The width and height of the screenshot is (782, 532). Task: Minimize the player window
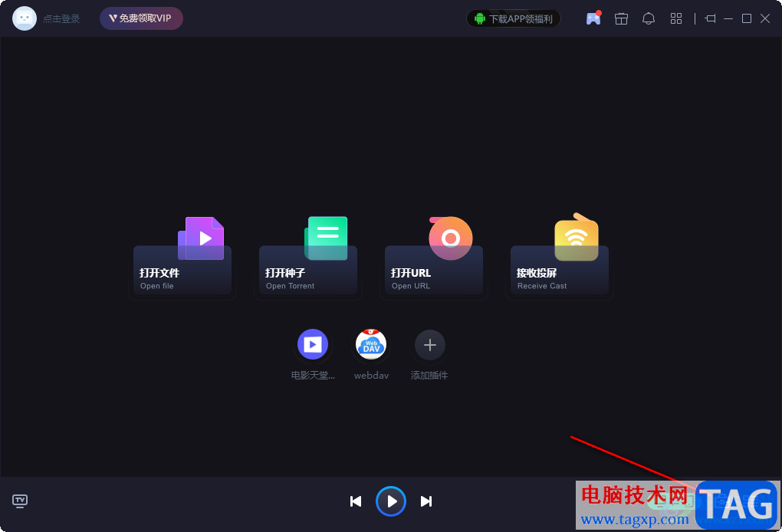[728, 19]
